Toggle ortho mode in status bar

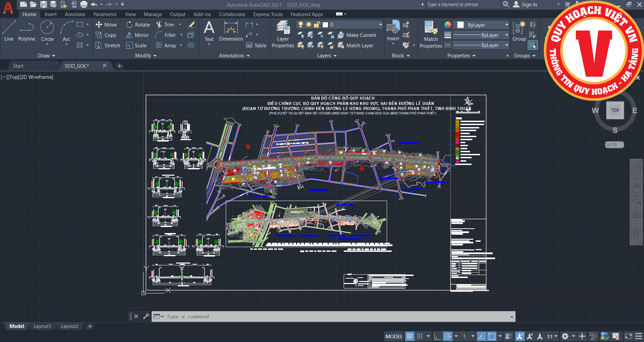pyautogui.click(x=437, y=336)
